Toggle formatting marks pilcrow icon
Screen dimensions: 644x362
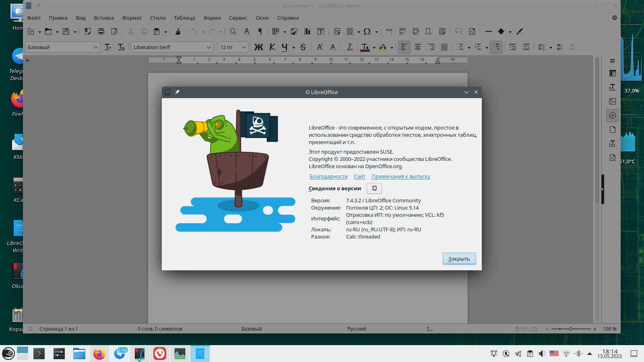click(x=260, y=31)
